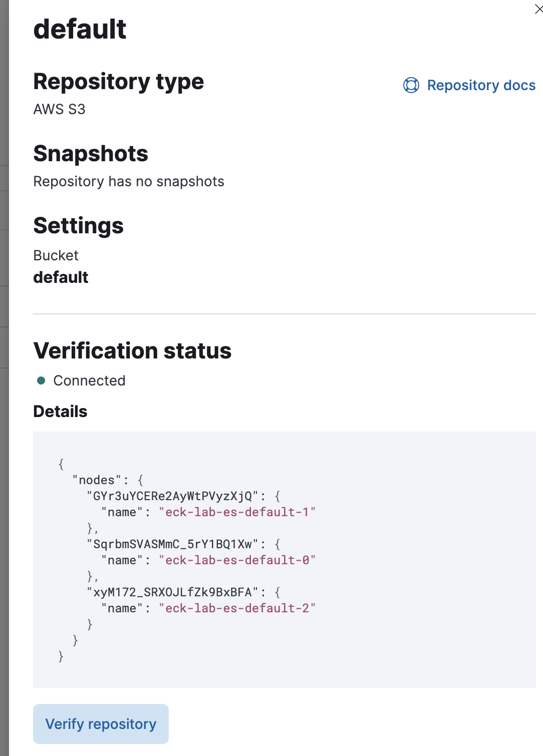The image size is (543, 756).
Task: Click the Connected status text
Action: [89, 381]
